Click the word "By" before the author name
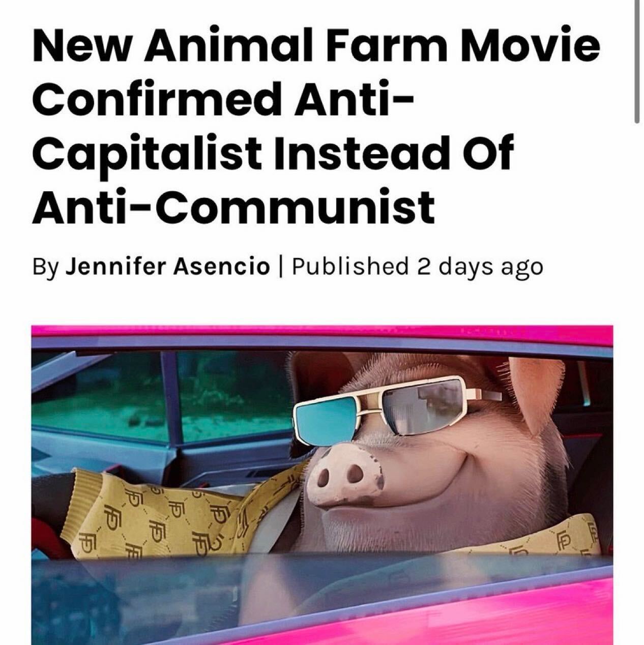This screenshot has width=644, height=645. tap(45, 267)
